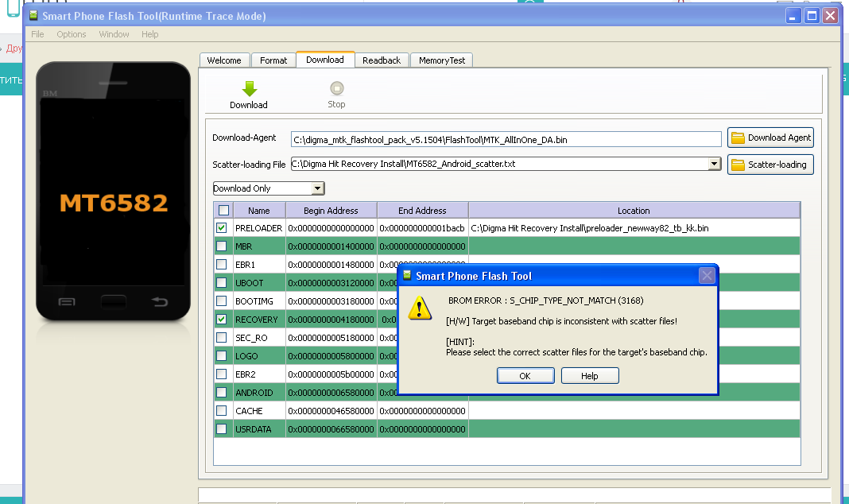Click the Stop icon in toolbar
This screenshot has width=849, height=504.
[336, 89]
